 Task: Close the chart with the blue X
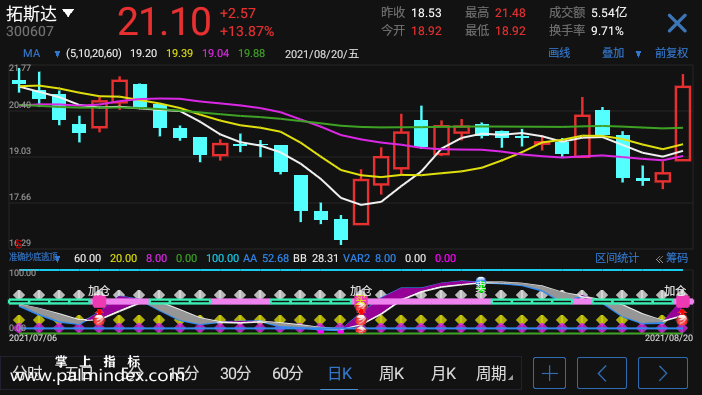click(x=677, y=23)
